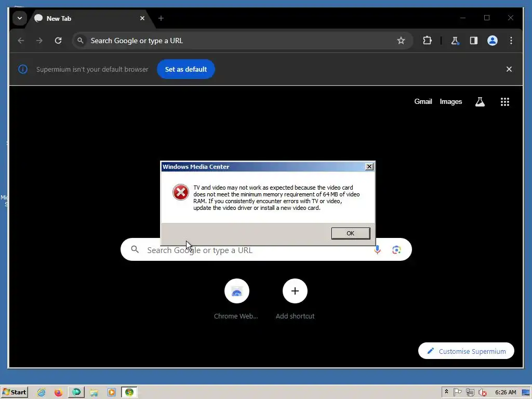This screenshot has height=399, width=532.
Task: Click the search magnifier in the address bar
Action: 81,41
